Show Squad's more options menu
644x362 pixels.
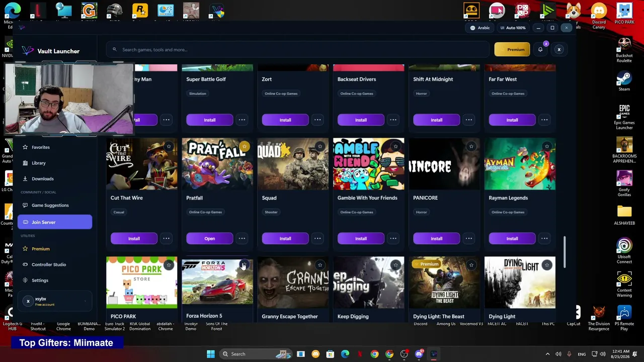(317, 238)
